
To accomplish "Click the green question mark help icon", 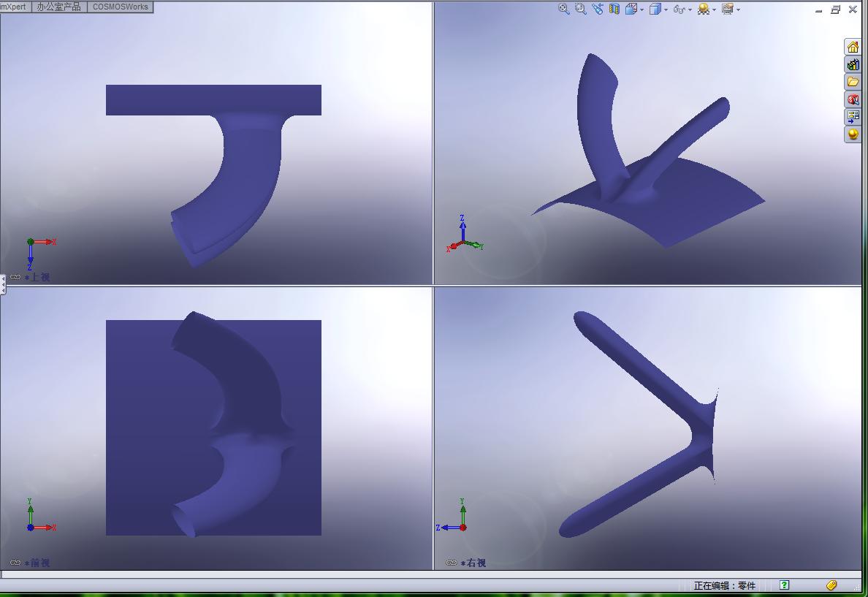I will click(785, 585).
